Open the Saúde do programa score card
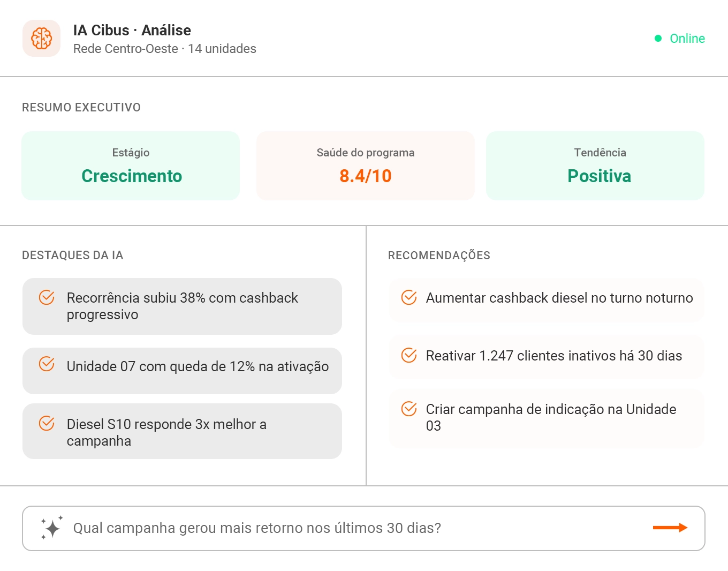This screenshot has height=571, width=728. (x=365, y=166)
